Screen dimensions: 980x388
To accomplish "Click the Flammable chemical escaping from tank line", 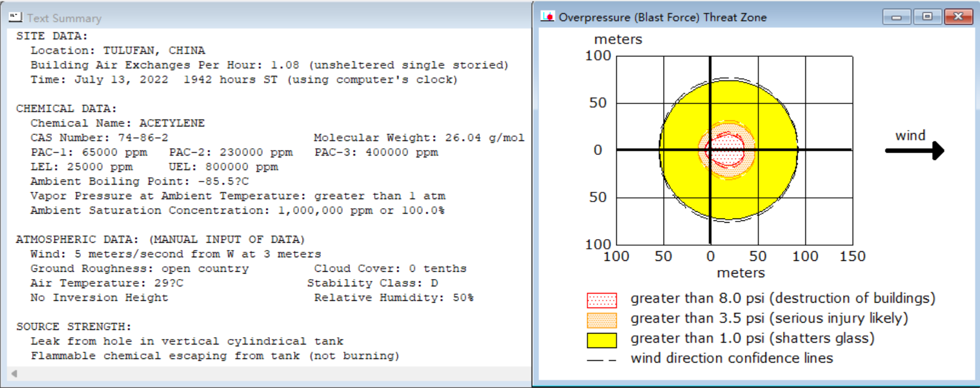I will [215, 355].
